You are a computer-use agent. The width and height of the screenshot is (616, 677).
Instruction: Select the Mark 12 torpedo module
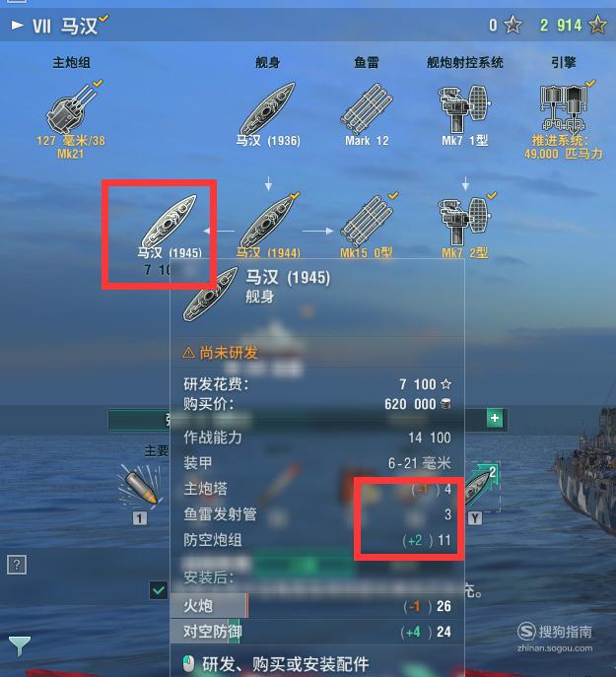point(367,114)
